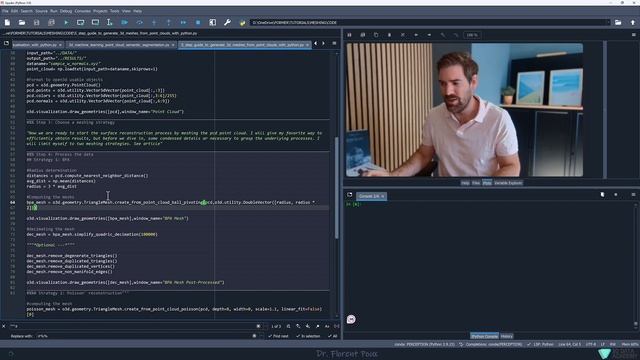Open file using the folder toolbar icon
Image resolution: width=640 pixels, height=360 pixels.
22,22
